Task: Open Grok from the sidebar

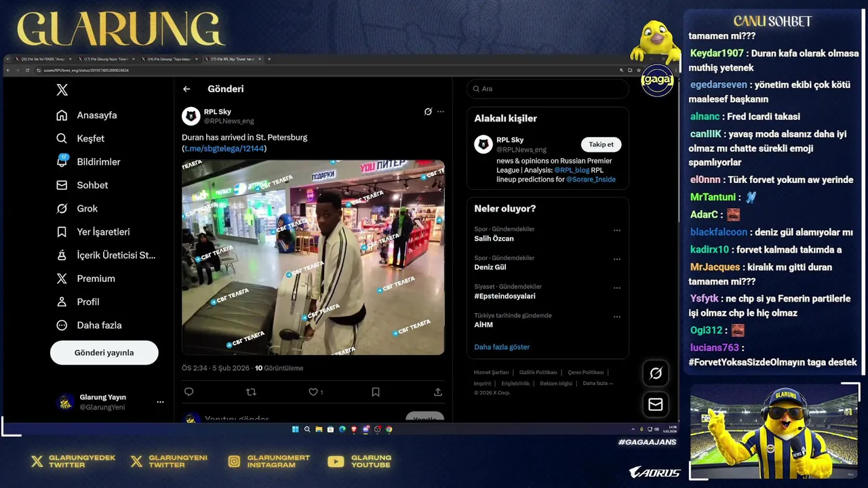Action: coord(77,209)
